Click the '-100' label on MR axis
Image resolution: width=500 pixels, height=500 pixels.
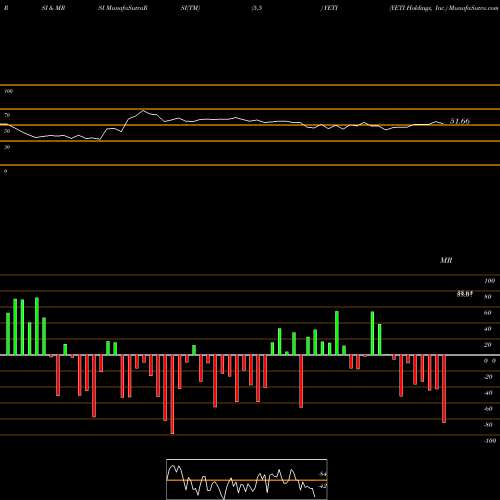pyautogui.click(x=490, y=441)
